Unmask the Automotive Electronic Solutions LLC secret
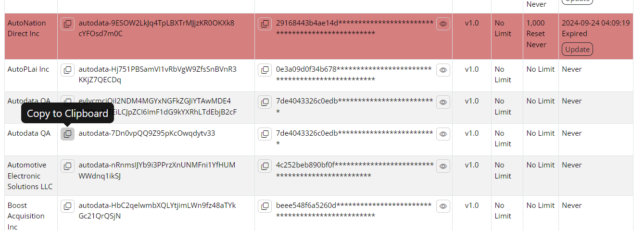644x231 pixels. coord(443,166)
